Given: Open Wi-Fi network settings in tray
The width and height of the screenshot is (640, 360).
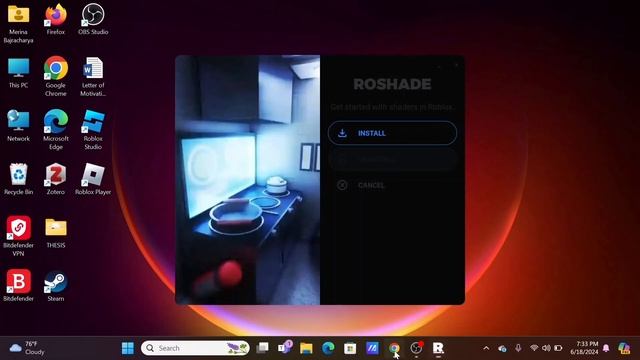Looking at the screenshot, I should (534, 348).
